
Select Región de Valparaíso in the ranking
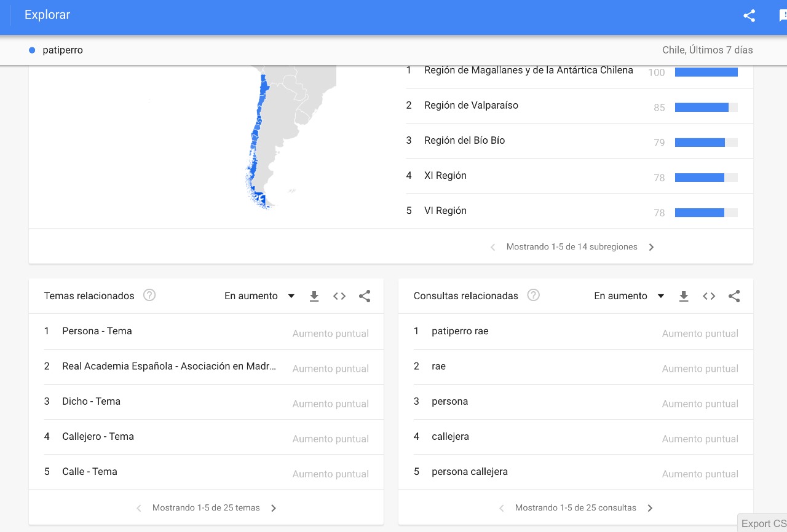471,106
